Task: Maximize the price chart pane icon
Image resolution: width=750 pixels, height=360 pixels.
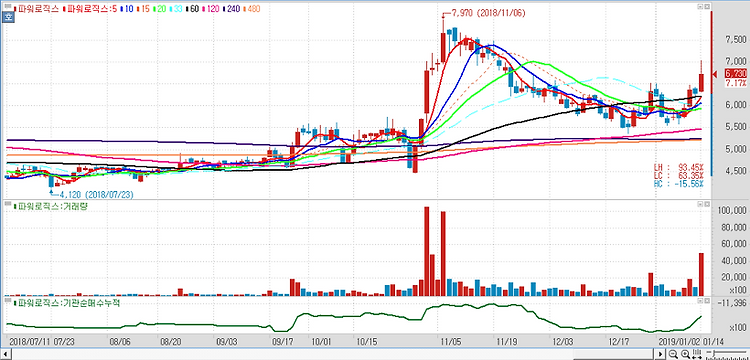Action: point(700,7)
